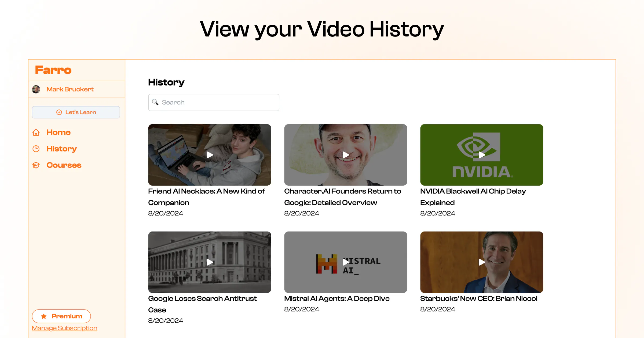Open the Mistral AI Agents thumbnail
This screenshot has height=338, width=644.
(346, 262)
